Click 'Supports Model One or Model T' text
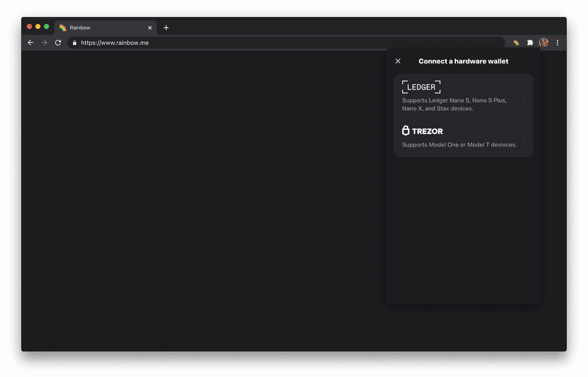 tap(459, 145)
